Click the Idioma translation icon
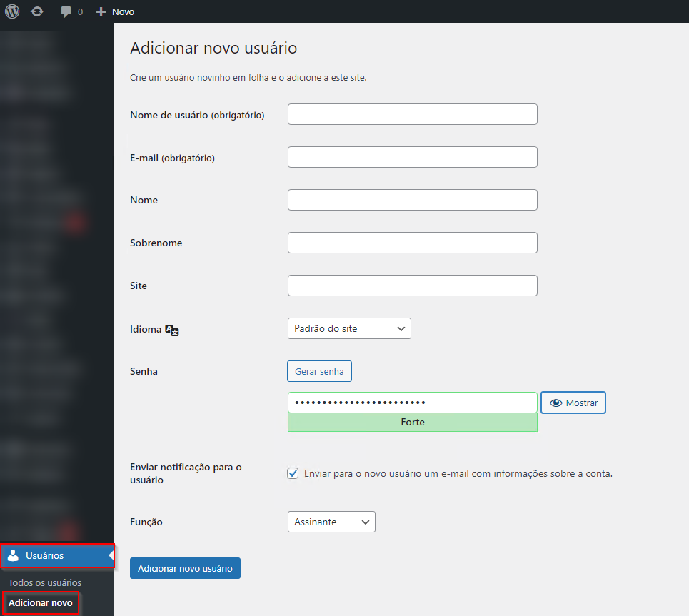 (172, 330)
